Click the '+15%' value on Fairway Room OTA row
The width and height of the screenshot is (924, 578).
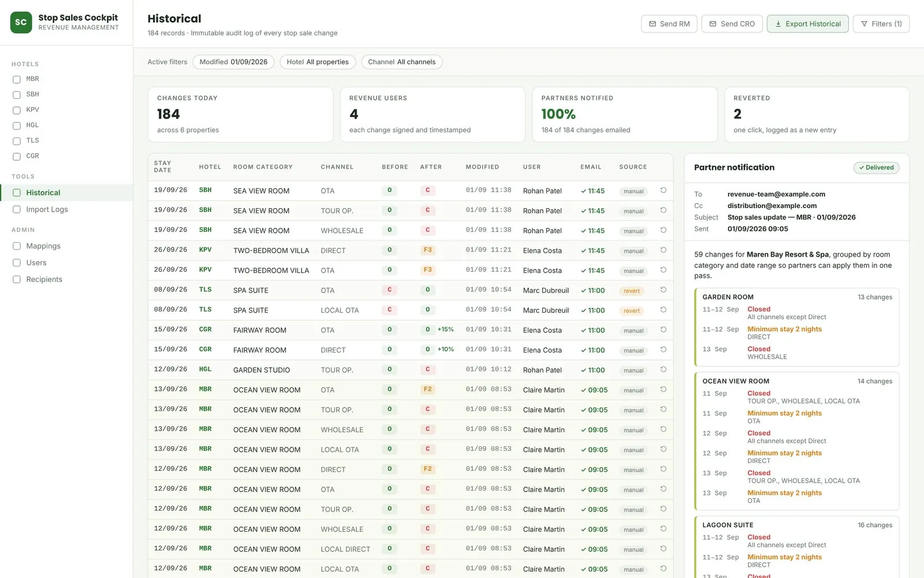tap(445, 329)
